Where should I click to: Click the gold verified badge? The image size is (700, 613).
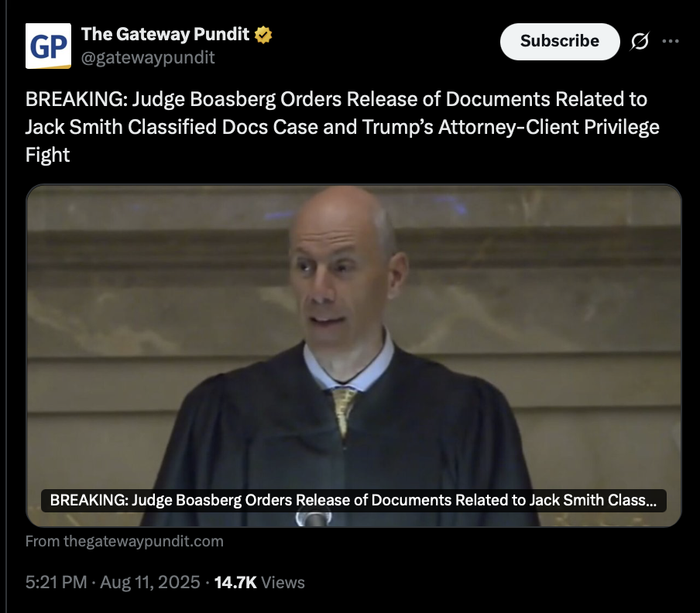[263, 35]
